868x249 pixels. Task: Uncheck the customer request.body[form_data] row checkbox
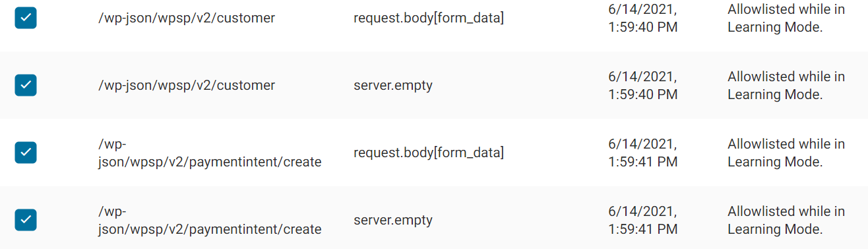(x=26, y=18)
